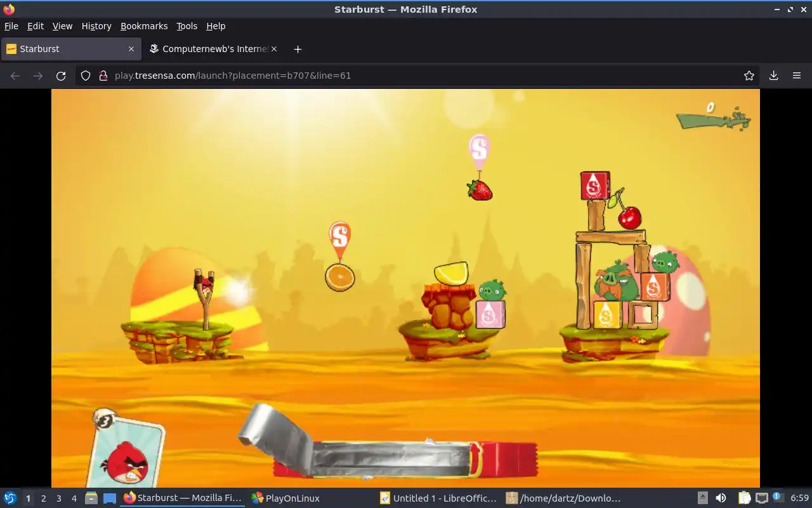Viewport: 812px width, 508px height.
Task: Click the blue show desktop icon
Action: tap(110, 498)
